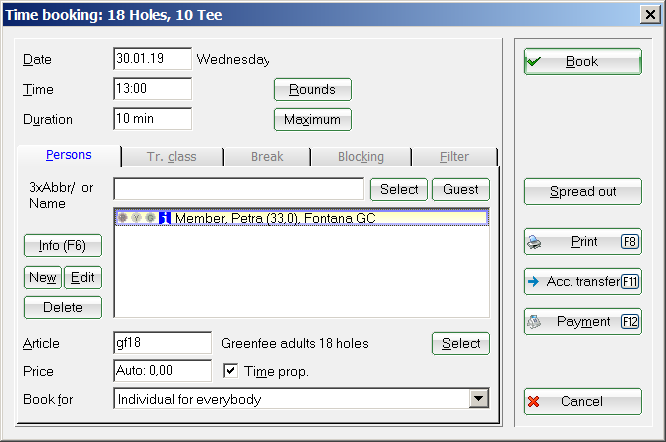This screenshot has width=666, height=442.
Task: Click the G status icon in Petra's row
Action: pyautogui.click(x=150, y=218)
